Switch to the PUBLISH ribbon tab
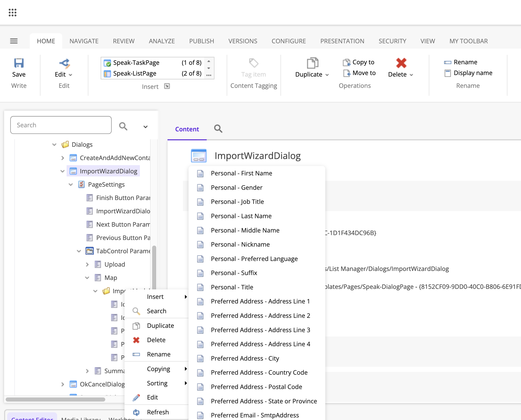Image resolution: width=521 pixels, height=420 pixels. click(202, 41)
